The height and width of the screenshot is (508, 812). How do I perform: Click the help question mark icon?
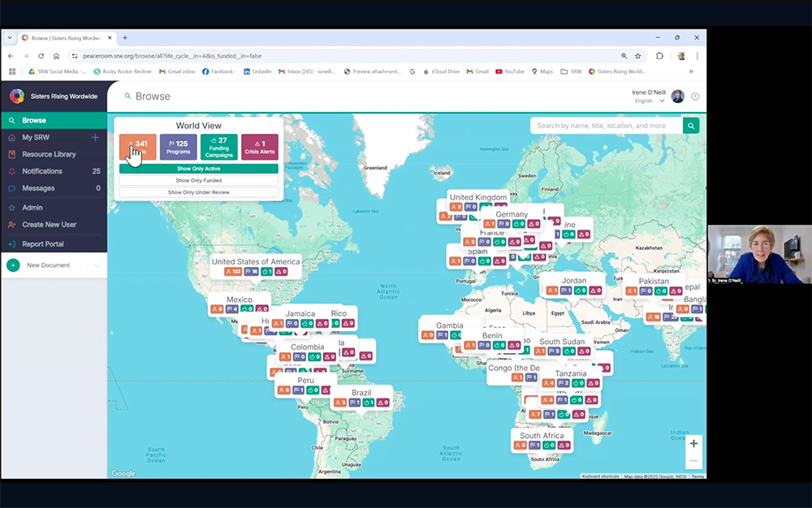coord(695,97)
